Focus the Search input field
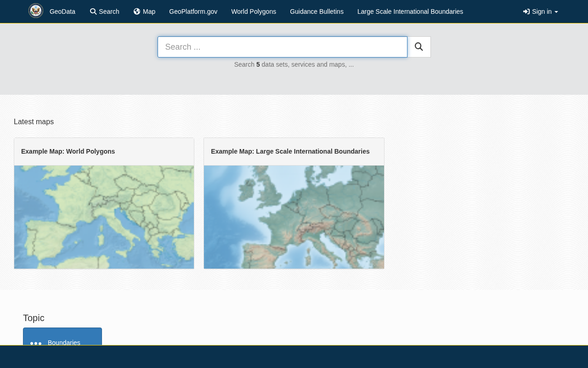This screenshot has height=368, width=588. click(283, 47)
